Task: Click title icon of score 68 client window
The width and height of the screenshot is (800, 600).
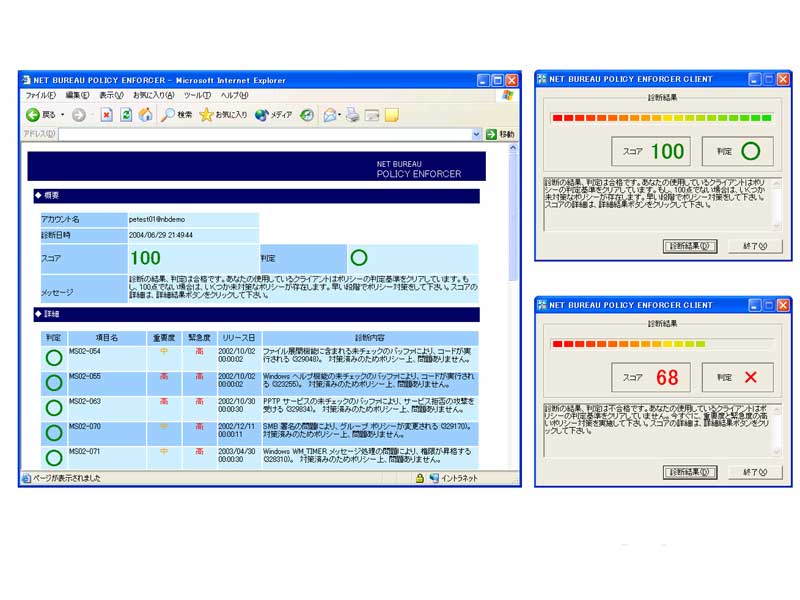Action: point(542,305)
